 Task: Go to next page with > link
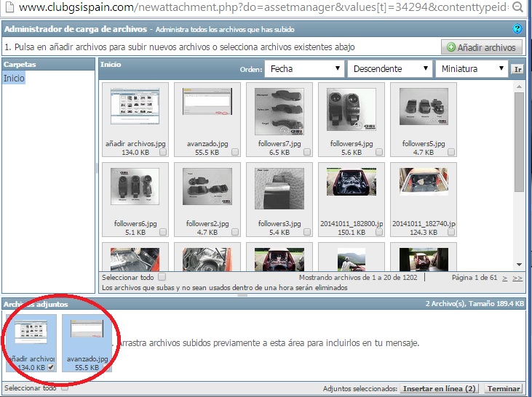pos(505,278)
